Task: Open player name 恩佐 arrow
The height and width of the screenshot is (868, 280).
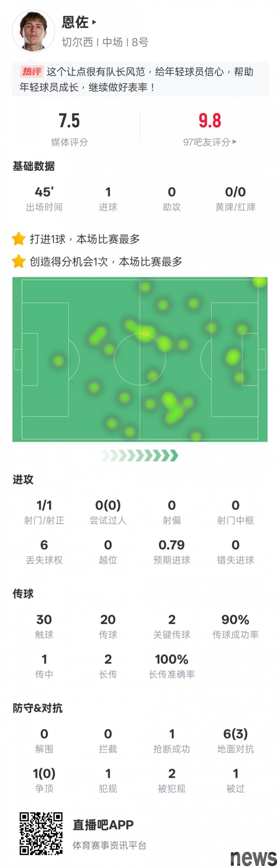Action: 94,22
